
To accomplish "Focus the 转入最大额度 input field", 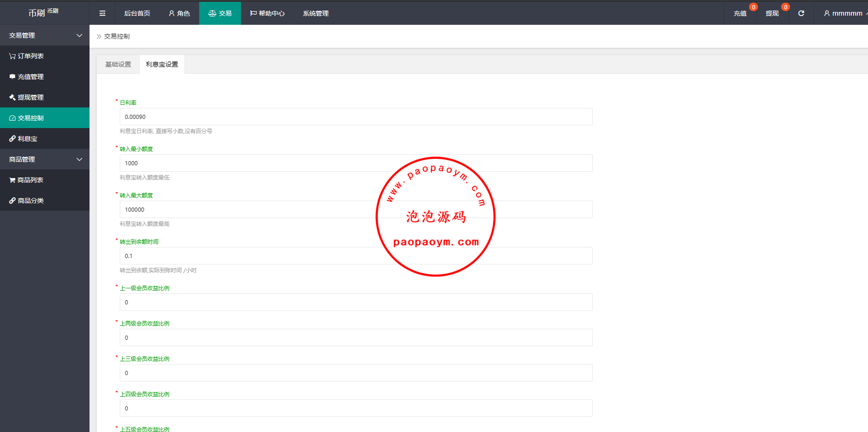I will [356, 209].
